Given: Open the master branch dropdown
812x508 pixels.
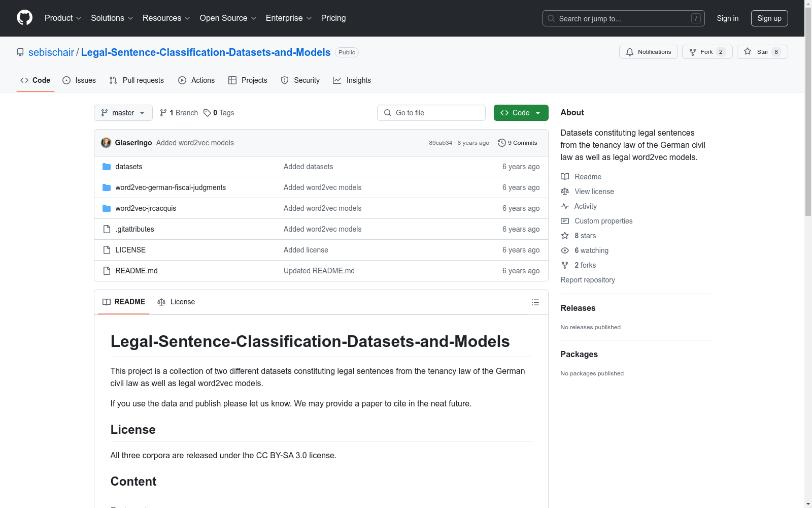Looking at the screenshot, I should click(x=123, y=113).
